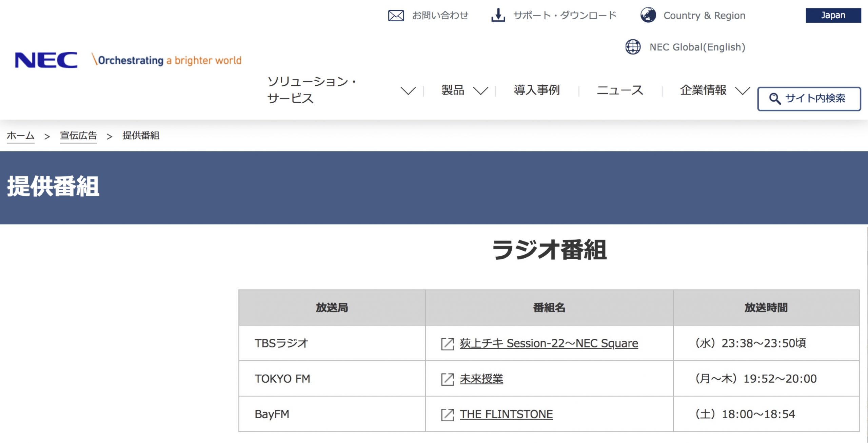Open the ニュース menu item
The image size is (868, 443).
620,90
